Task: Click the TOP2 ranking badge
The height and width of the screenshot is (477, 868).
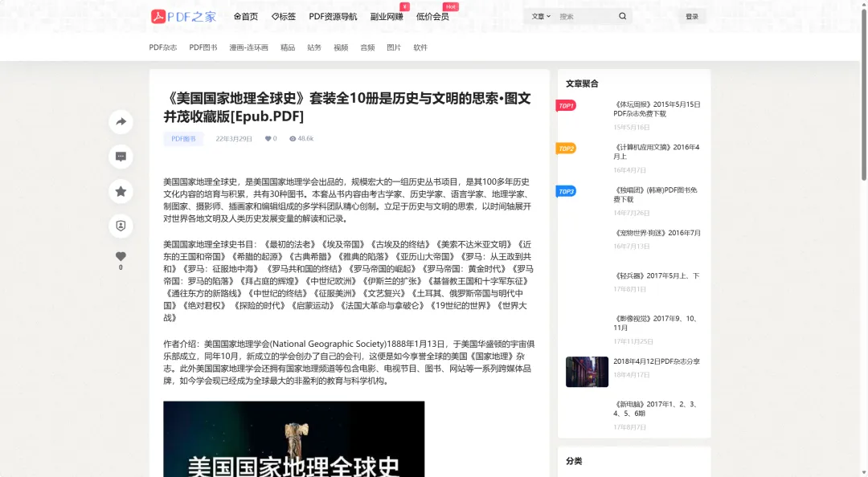Action: (566, 149)
